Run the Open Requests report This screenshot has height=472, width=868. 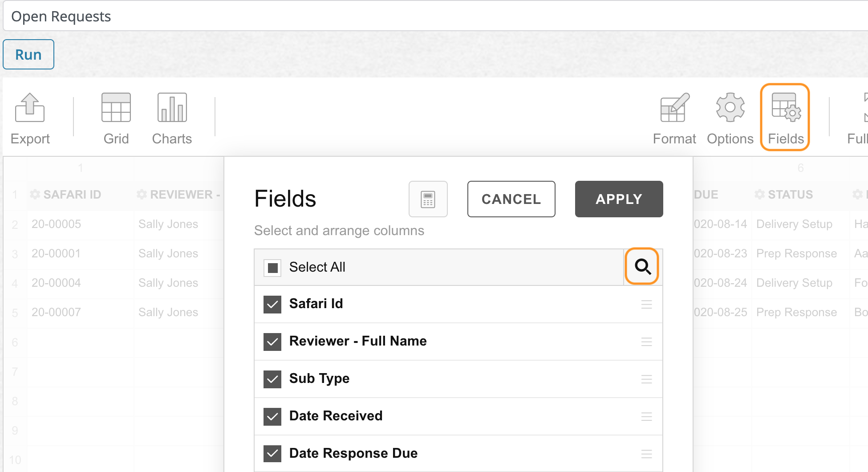pos(28,54)
